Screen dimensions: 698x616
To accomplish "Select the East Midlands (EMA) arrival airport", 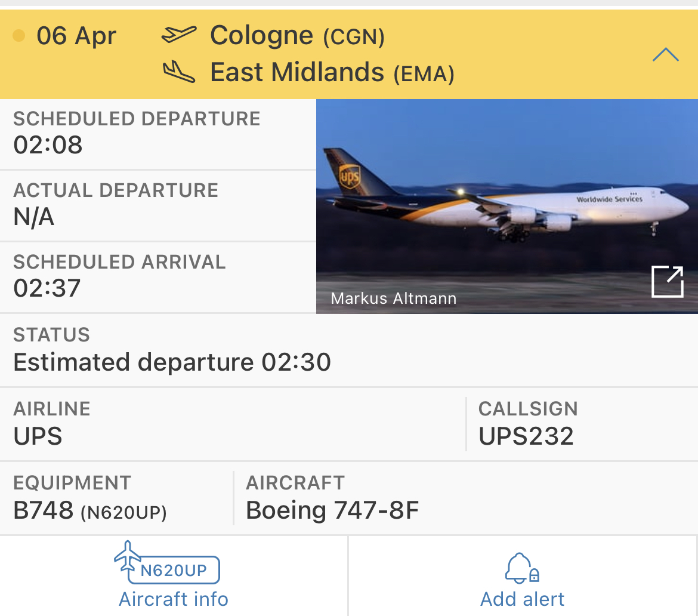I will pyautogui.click(x=332, y=73).
